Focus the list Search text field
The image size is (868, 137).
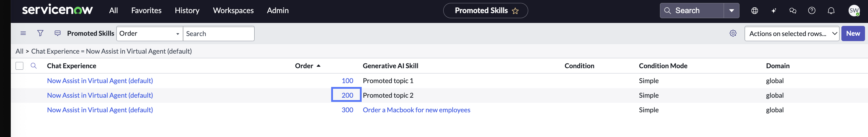pos(219,34)
